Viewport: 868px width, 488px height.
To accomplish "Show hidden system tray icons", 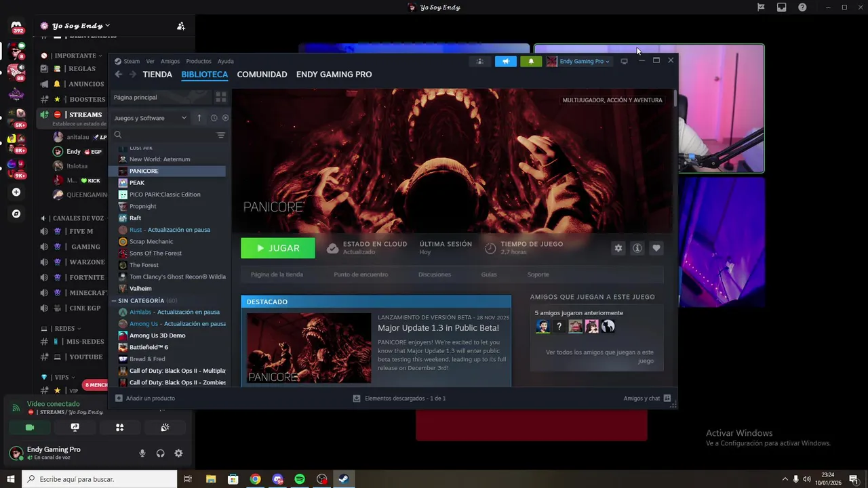I will 785,479.
